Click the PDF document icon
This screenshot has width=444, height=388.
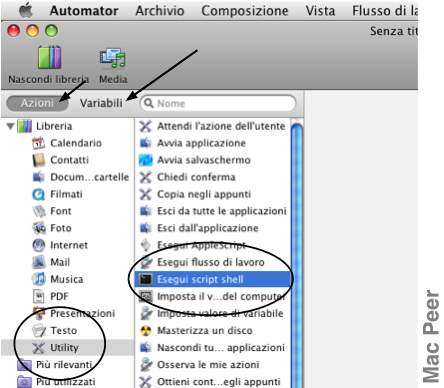click(38, 296)
